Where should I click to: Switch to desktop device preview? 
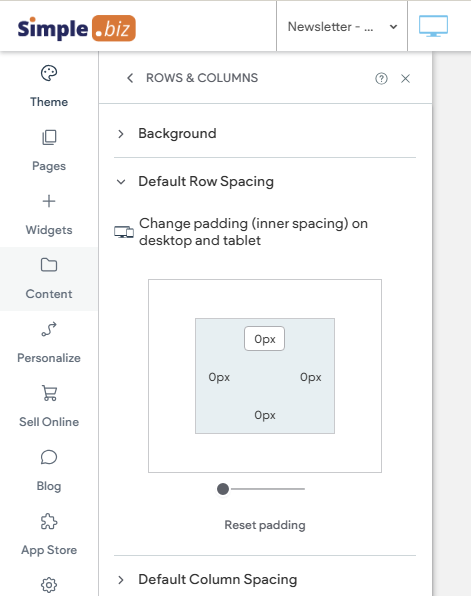point(433,26)
